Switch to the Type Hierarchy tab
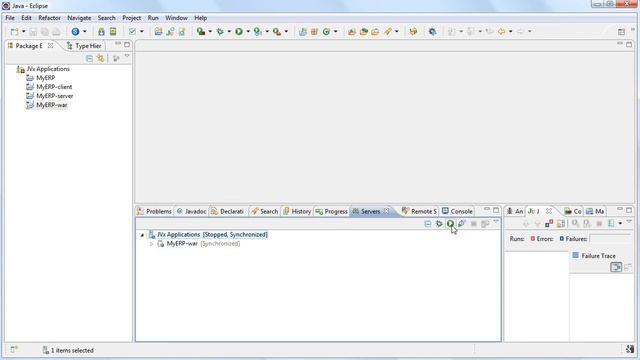Image resolution: width=640 pixels, height=360 pixels. pyautogui.click(x=84, y=46)
